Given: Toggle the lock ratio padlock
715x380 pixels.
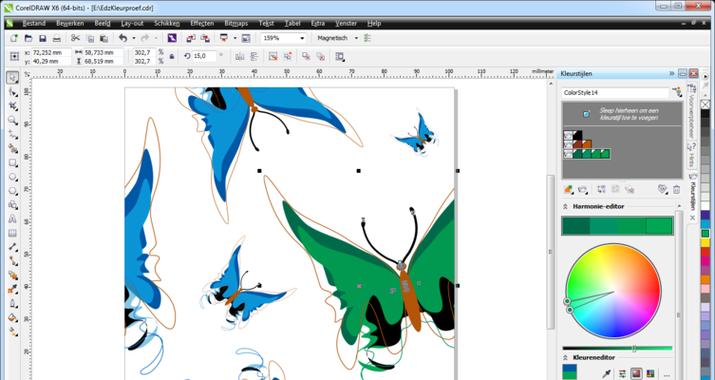Looking at the screenshot, I should (171, 56).
